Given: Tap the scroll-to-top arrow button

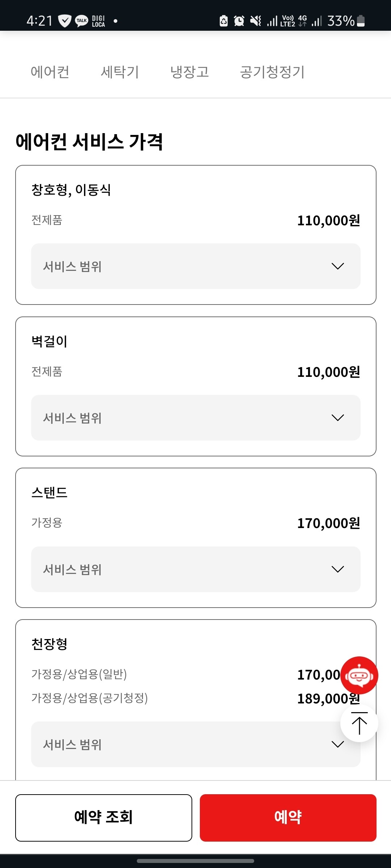Looking at the screenshot, I should [x=359, y=724].
